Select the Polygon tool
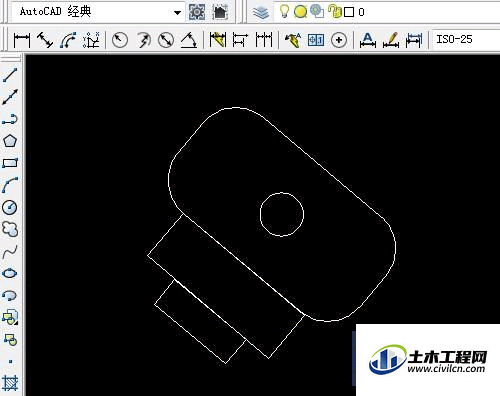The image size is (500, 396). point(10,141)
